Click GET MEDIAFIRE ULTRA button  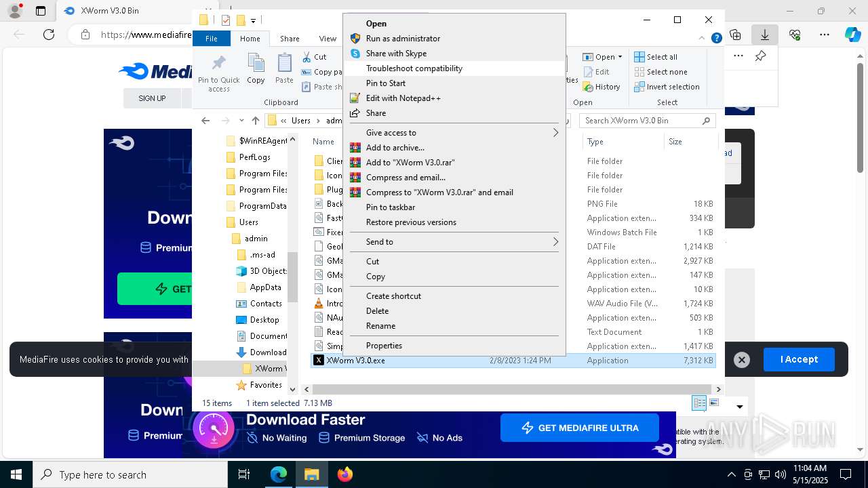click(580, 428)
